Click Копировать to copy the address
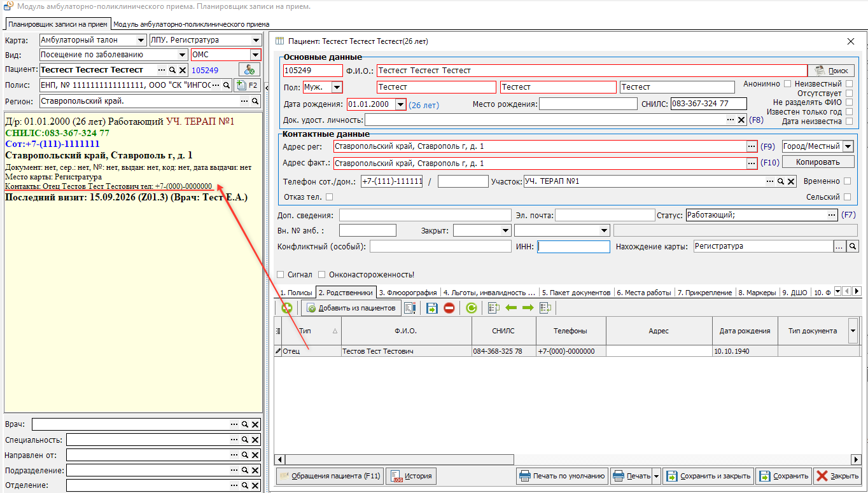The image size is (868, 493). 818,162
